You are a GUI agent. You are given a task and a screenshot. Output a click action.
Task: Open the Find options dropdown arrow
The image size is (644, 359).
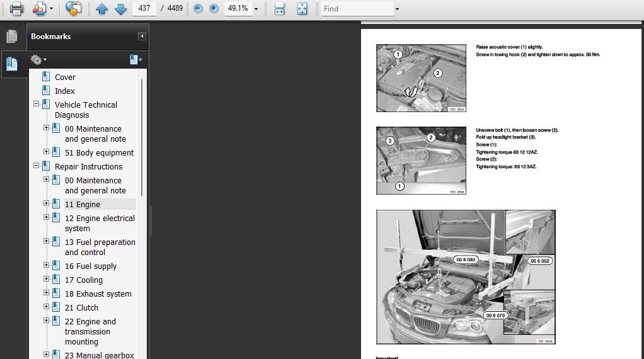coord(397,9)
